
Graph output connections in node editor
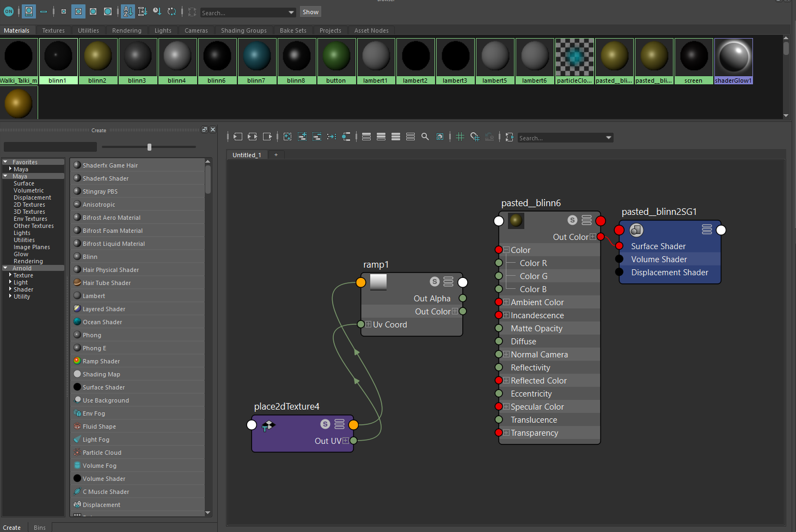(267, 137)
